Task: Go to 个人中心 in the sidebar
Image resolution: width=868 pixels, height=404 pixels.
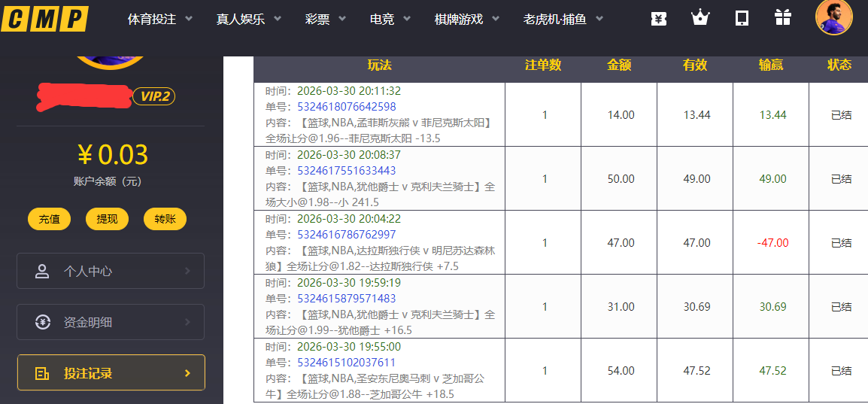Action: [x=111, y=271]
